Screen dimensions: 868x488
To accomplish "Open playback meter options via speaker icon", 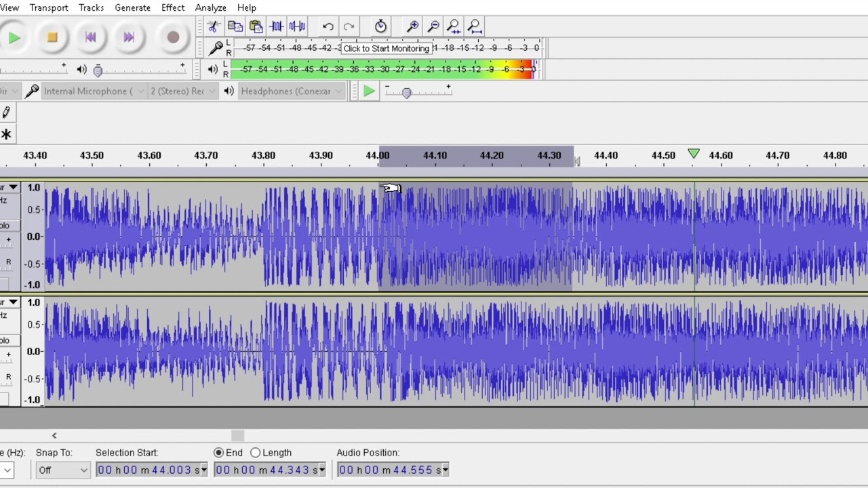I will 213,69.
